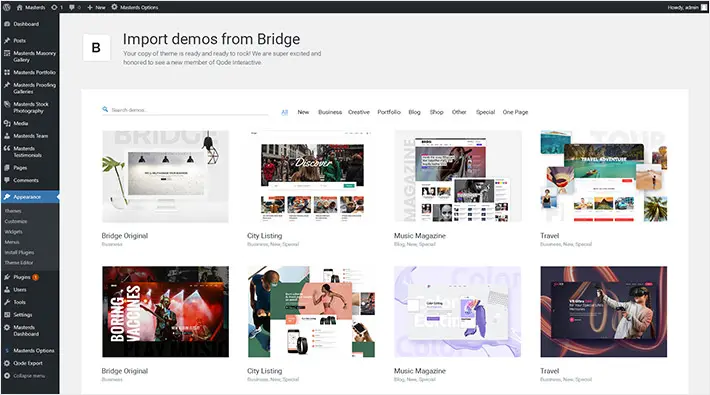The width and height of the screenshot is (710, 395).
Task: Visit site via Masterds home icon
Action: point(30,7)
